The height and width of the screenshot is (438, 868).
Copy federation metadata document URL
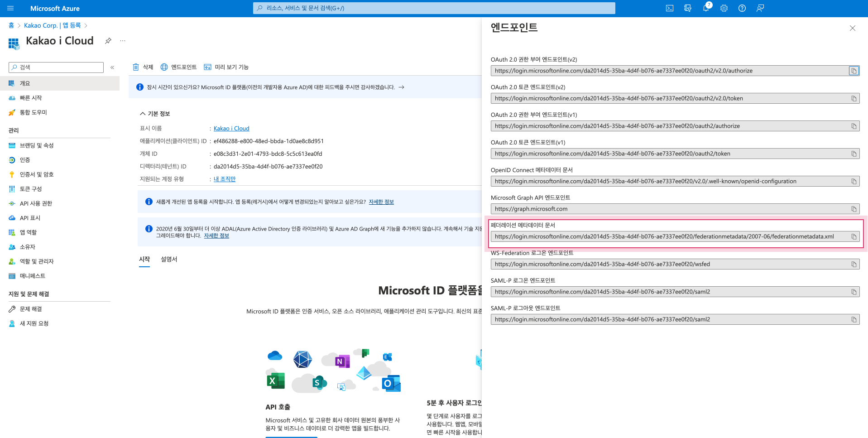[854, 236]
